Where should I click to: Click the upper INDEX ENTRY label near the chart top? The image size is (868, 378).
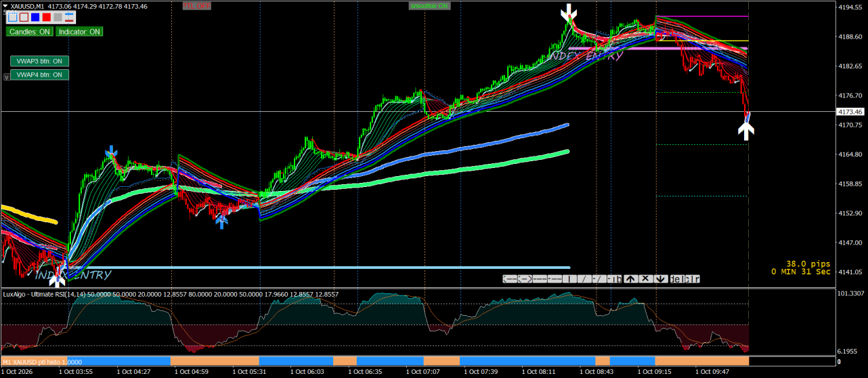(586, 56)
